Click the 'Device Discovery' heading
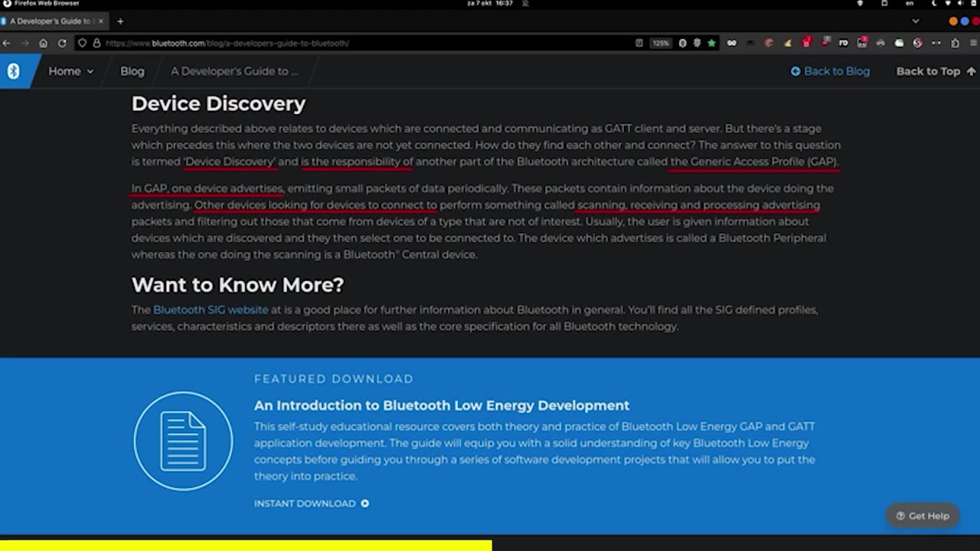980x551 pixels. pyautogui.click(x=218, y=103)
